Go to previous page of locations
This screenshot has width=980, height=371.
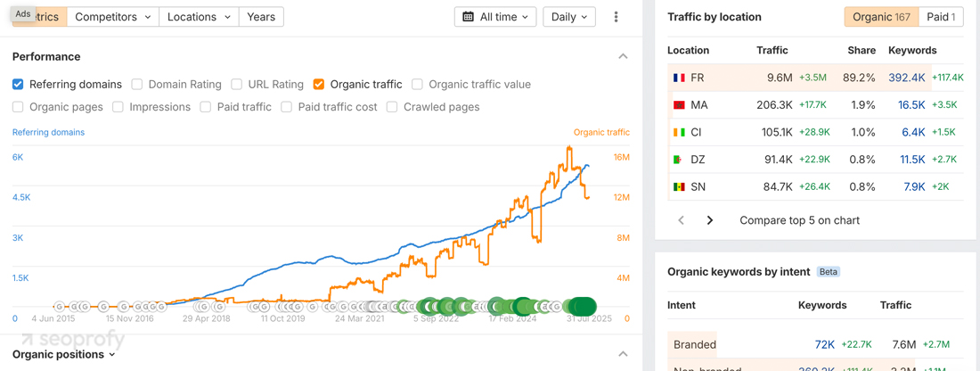pos(682,220)
